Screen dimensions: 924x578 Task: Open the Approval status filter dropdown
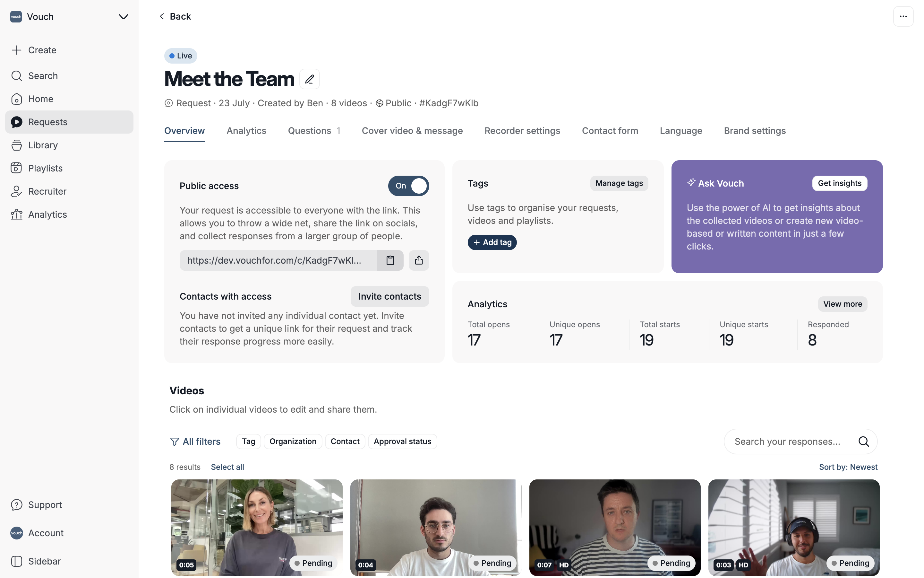pyautogui.click(x=402, y=442)
